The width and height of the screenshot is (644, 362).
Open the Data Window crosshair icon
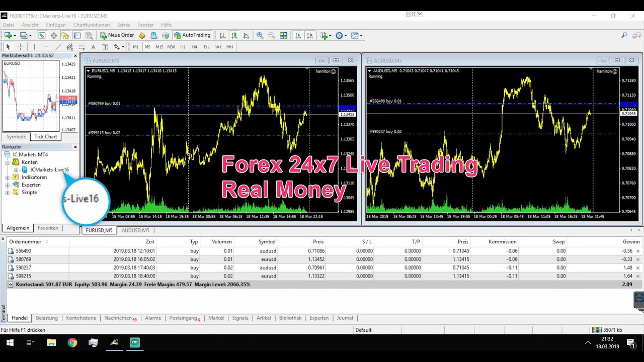[54, 35]
